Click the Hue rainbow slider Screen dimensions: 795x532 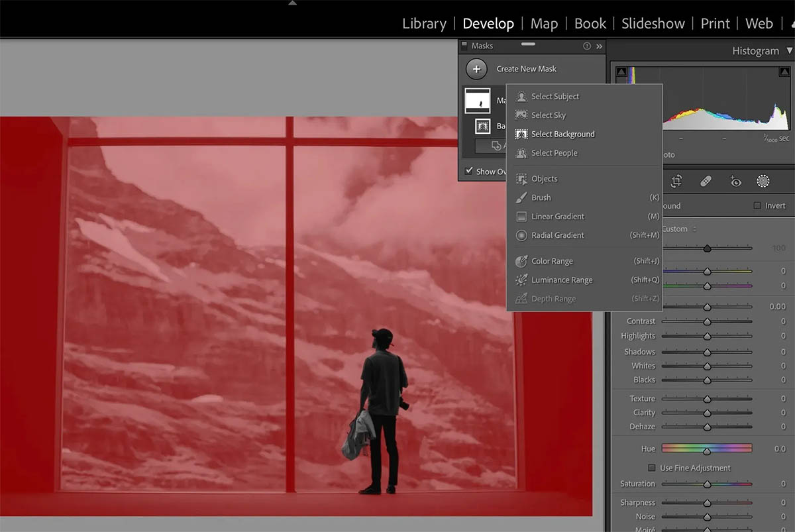[706, 449]
